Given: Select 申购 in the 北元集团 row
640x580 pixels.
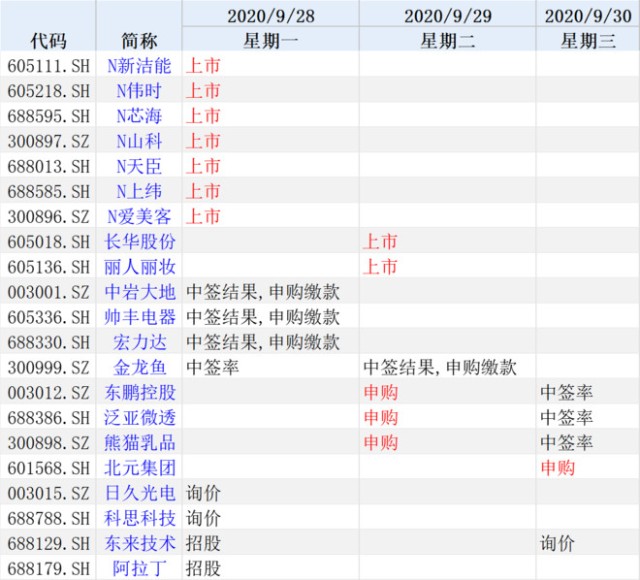Looking at the screenshot, I should tap(557, 467).
